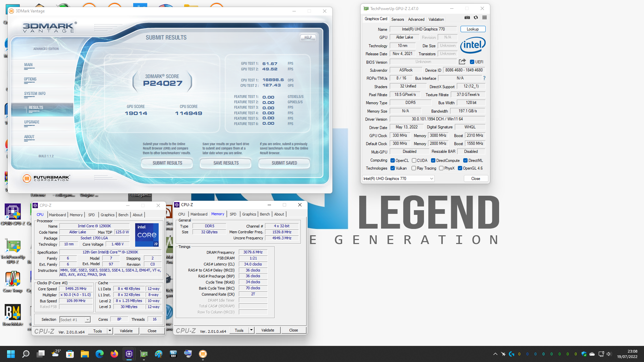Open volume control from the tray
The width and height of the screenshot is (644, 362).
609,354
